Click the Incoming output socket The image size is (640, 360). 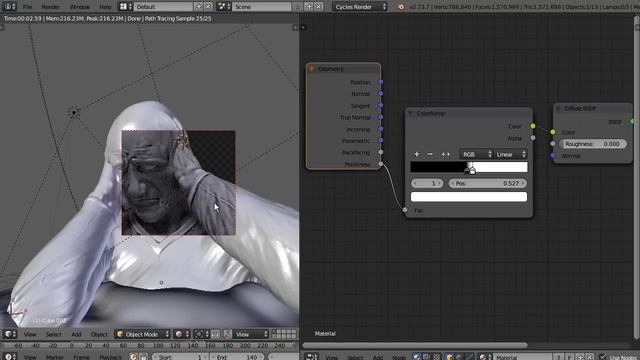[x=380, y=129]
